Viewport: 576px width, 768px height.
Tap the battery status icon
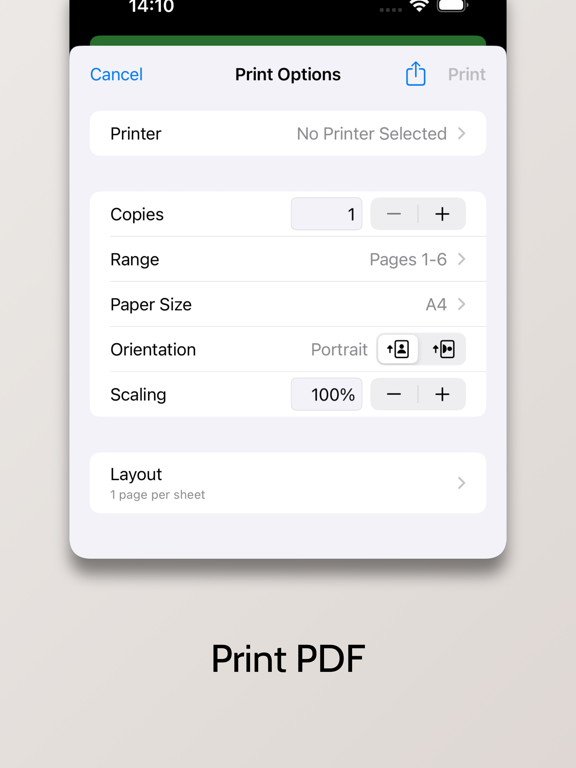pos(453,5)
